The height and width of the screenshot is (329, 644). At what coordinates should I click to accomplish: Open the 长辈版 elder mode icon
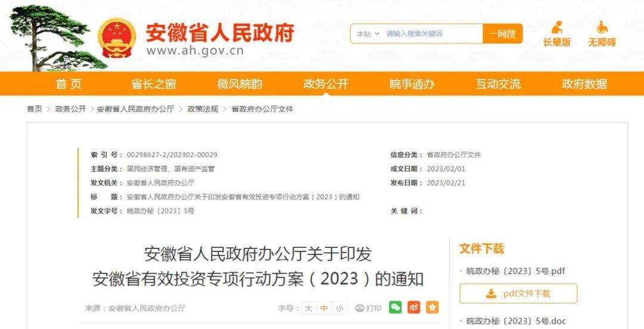(x=556, y=27)
